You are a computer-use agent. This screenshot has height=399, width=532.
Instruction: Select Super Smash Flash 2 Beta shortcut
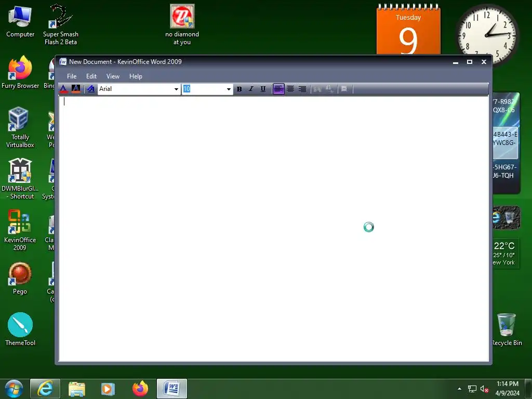coord(61,24)
